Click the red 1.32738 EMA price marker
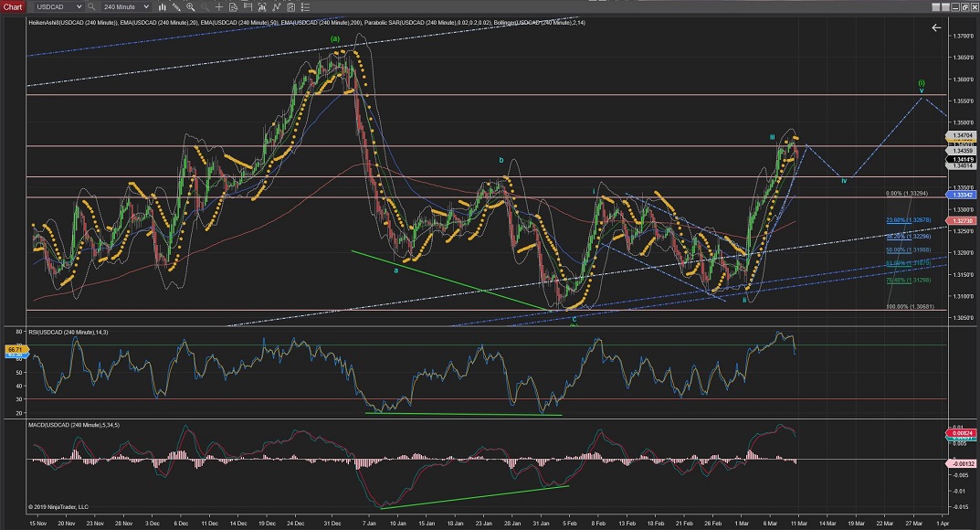This screenshot has width=980, height=530. pyautogui.click(x=962, y=220)
